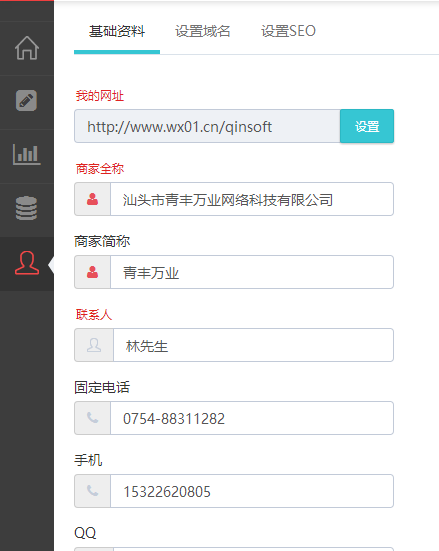Click the person icon beside 商家简称 field
439x551 pixels.
[x=92, y=272]
